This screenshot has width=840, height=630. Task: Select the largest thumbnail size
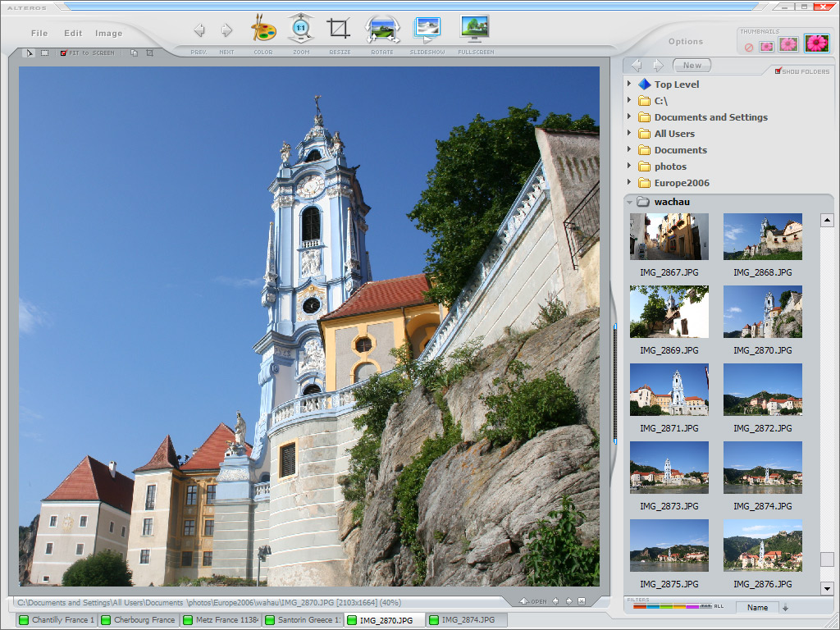click(816, 43)
